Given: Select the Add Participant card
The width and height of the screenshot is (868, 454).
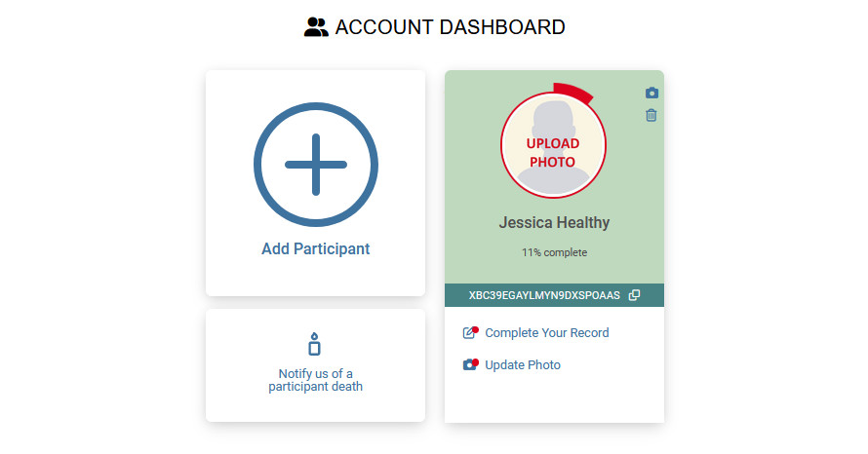Looking at the screenshot, I should tap(316, 183).
